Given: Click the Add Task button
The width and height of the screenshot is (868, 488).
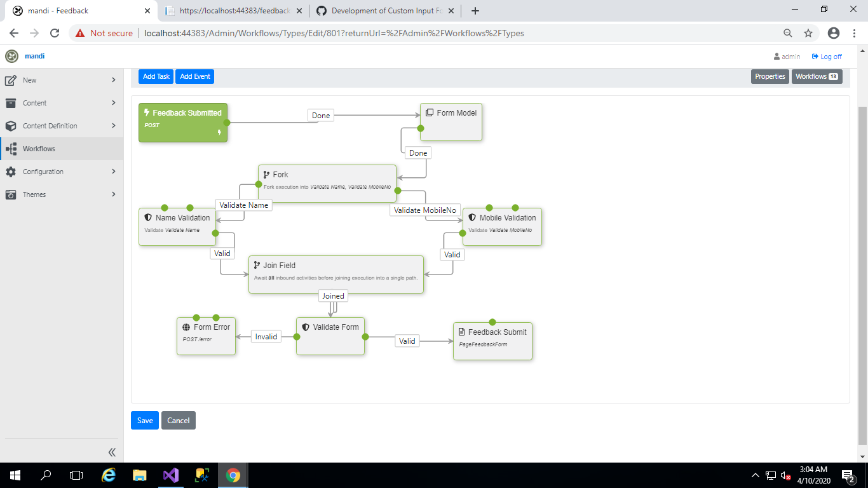Looking at the screenshot, I should pos(155,76).
